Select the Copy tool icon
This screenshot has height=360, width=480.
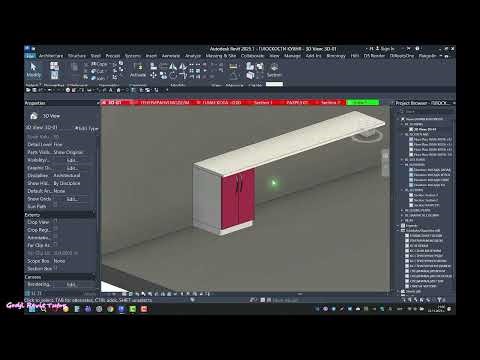(x=163, y=75)
